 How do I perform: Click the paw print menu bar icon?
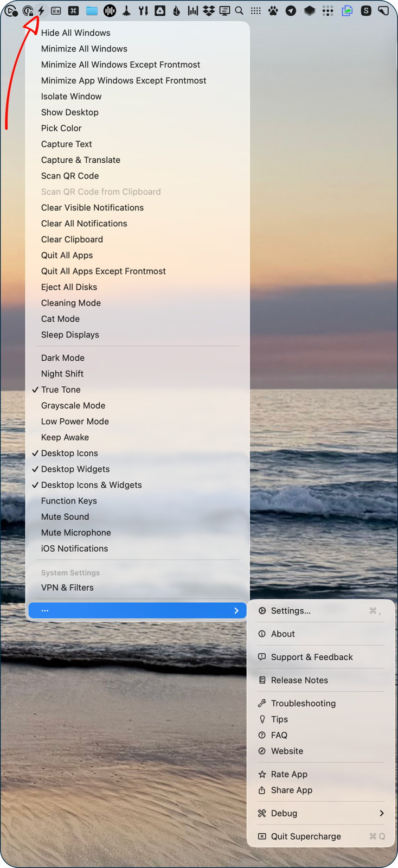273,10
